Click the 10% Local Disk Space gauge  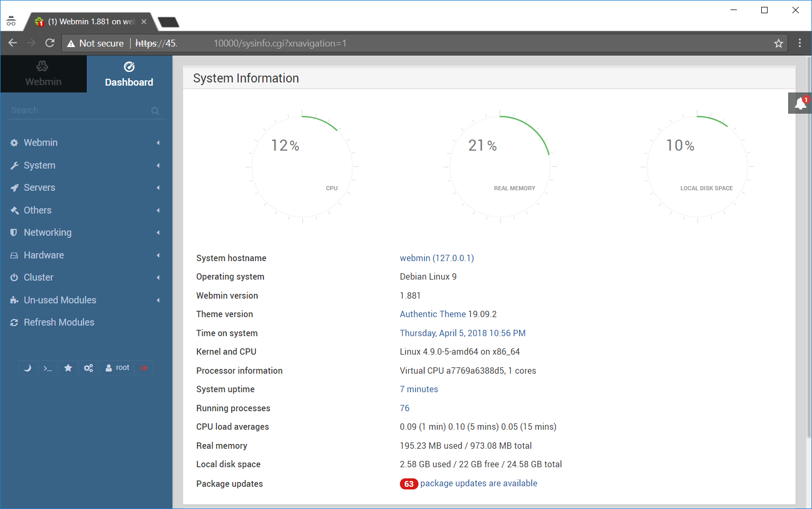(697, 166)
